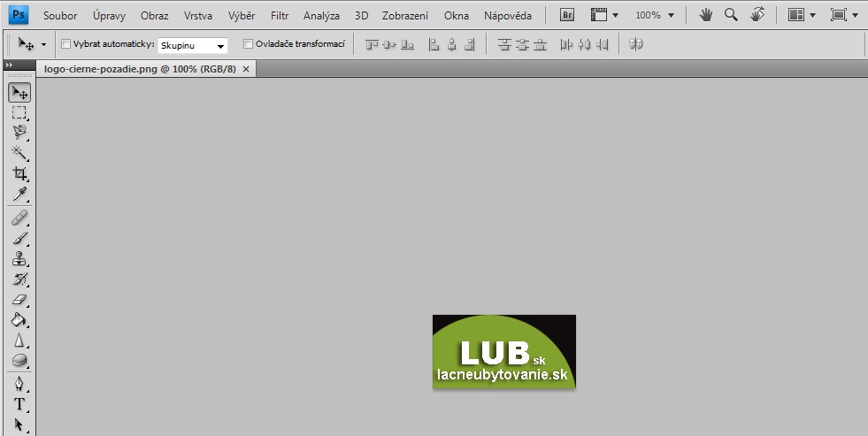Select the History Brush tool
Screen dimensions: 868x436
(x=19, y=279)
